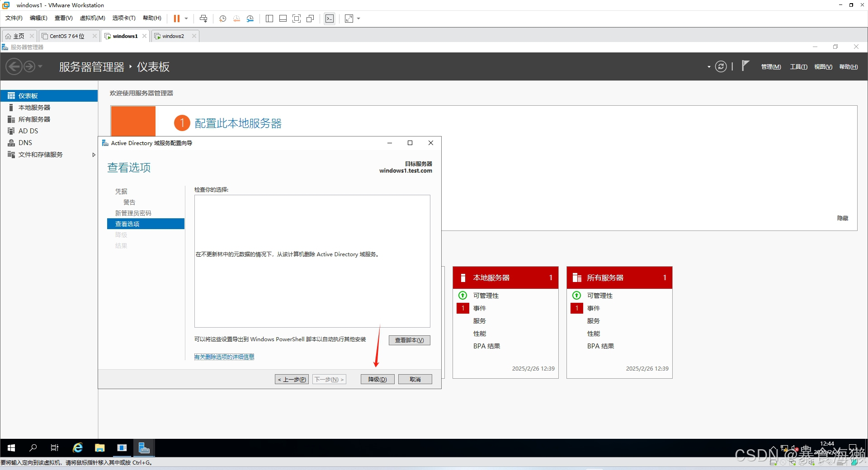868x470 pixels.
Task: Open File Explorer from taskbar
Action: [x=100, y=448]
